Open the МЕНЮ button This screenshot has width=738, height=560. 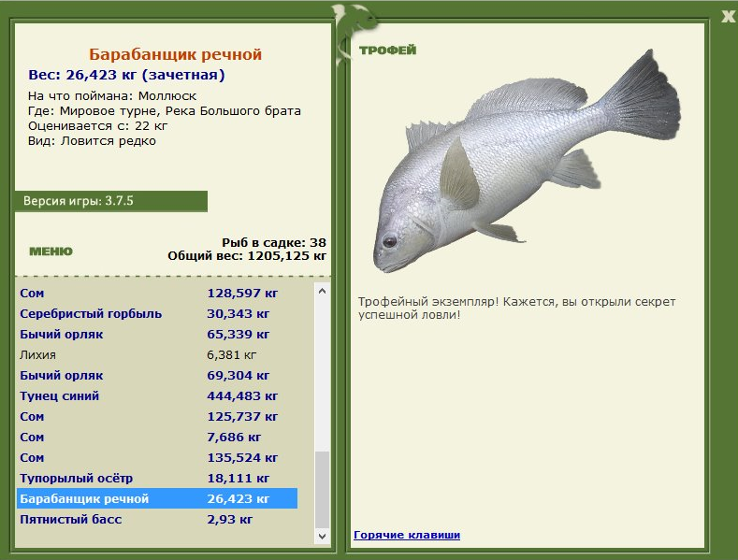coord(51,251)
